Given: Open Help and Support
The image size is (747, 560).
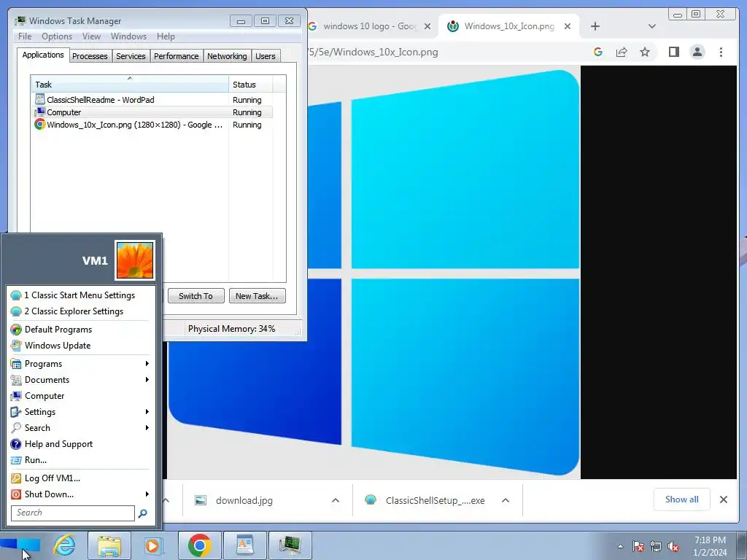Looking at the screenshot, I should click(80, 444).
